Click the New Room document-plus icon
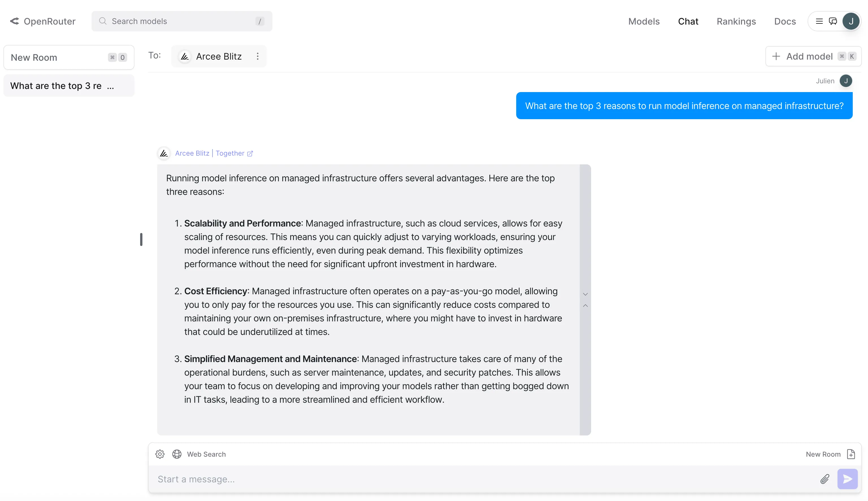 coord(851,454)
